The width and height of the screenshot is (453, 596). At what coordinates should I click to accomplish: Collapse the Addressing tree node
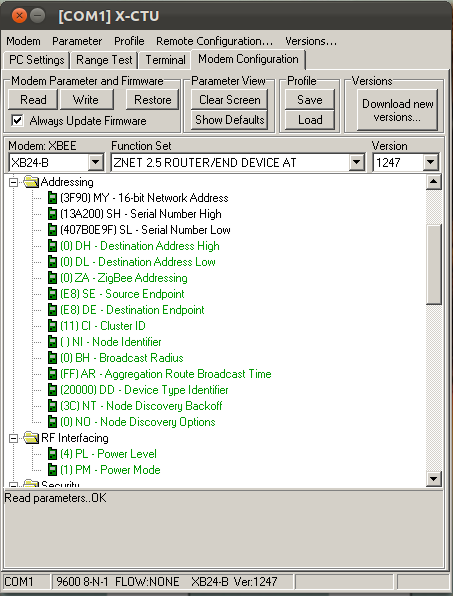tap(13, 182)
